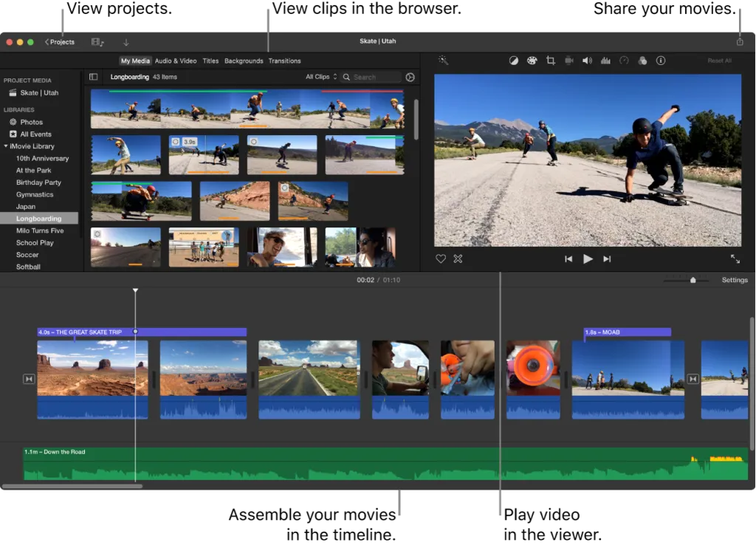Click the Search field in the browser

pyautogui.click(x=371, y=78)
